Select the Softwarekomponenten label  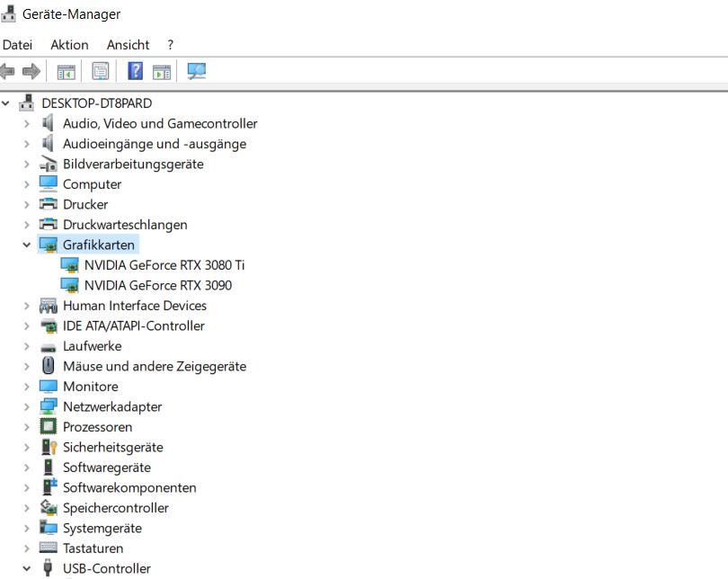(x=129, y=487)
